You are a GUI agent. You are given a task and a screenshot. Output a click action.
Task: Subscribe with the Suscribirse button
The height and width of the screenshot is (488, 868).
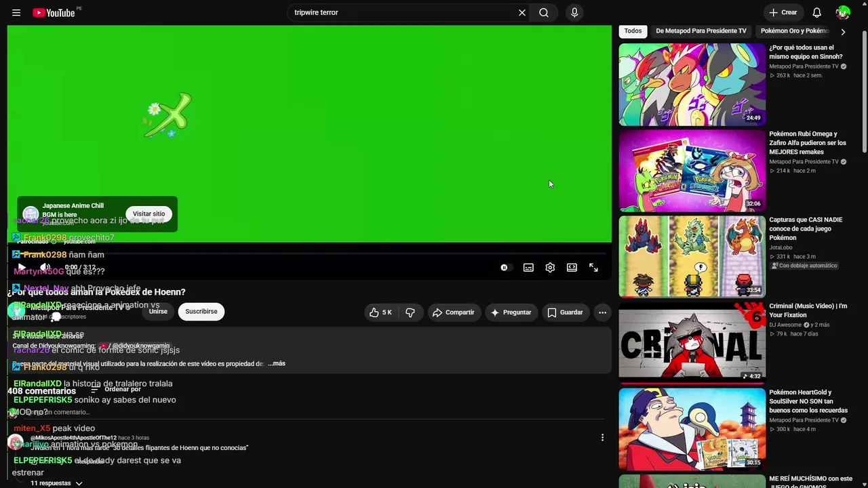[201, 312]
